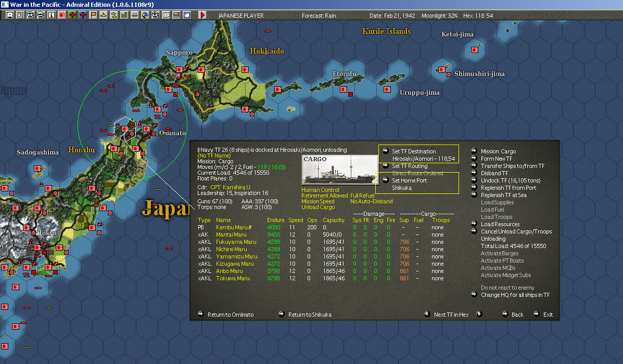Image resolution: width=623 pixels, height=364 pixels.
Task: Click the OP toolbar icon
Action: coord(166,15)
